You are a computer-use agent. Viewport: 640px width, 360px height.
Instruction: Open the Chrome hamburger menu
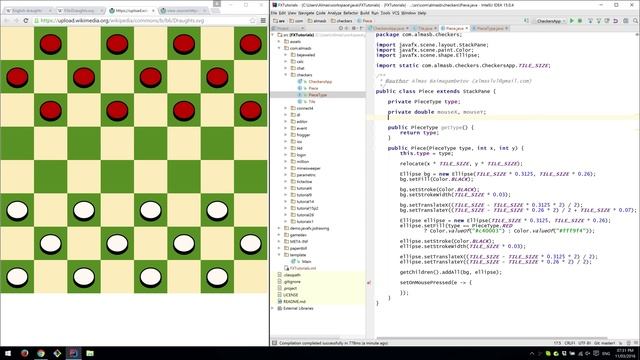coord(263,20)
